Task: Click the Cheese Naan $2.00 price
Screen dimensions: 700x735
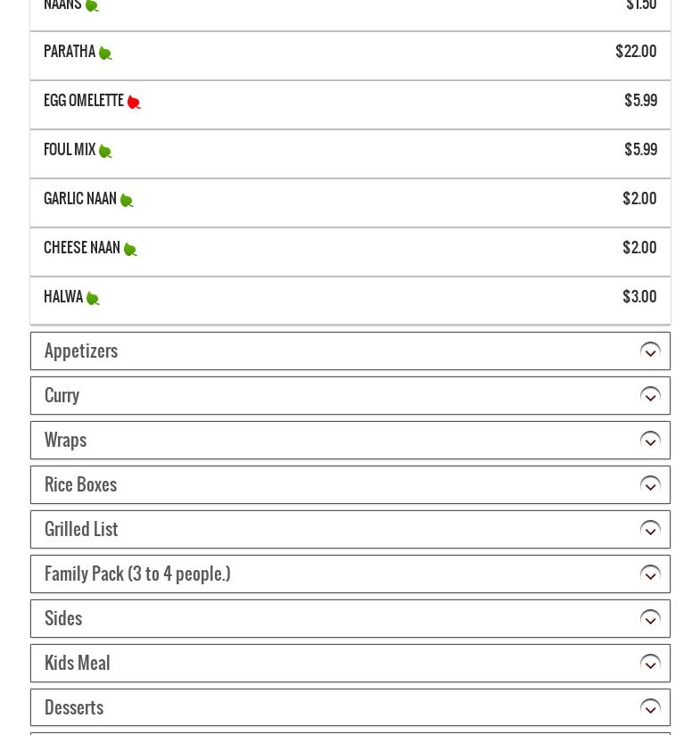Action: point(639,248)
